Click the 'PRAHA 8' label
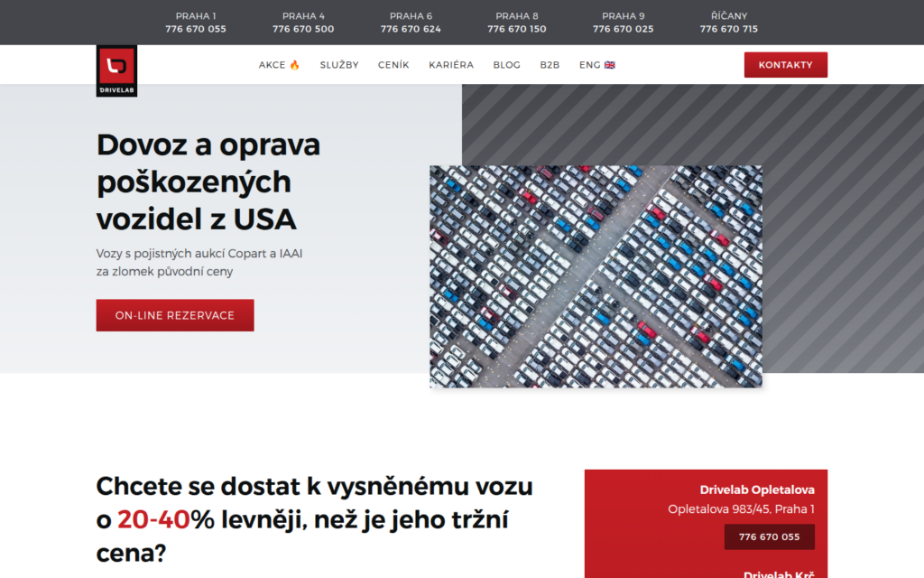The width and height of the screenshot is (924, 578). (x=517, y=16)
